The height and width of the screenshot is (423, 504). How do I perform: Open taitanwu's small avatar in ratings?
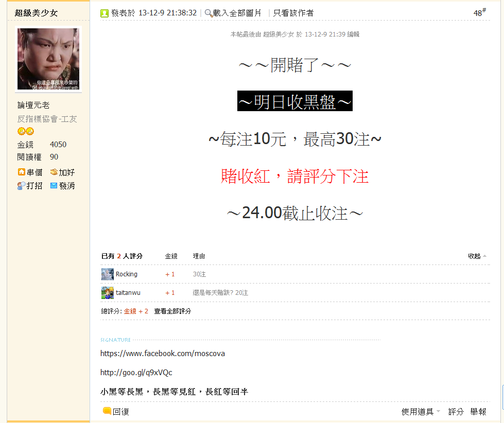tap(108, 293)
